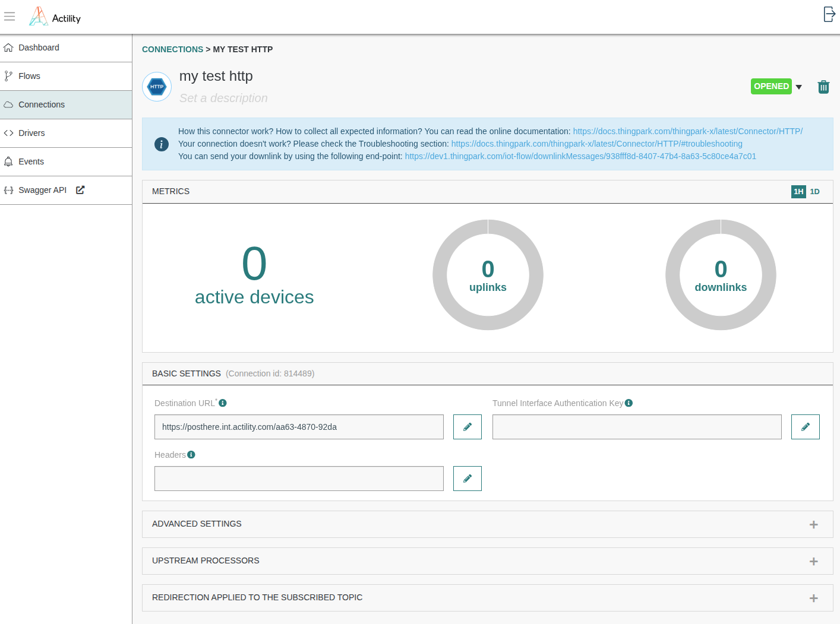840x624 pixels.
Task: Show Tunnel Interface Authentication Key info icon
Action: (x=629, y=403)
